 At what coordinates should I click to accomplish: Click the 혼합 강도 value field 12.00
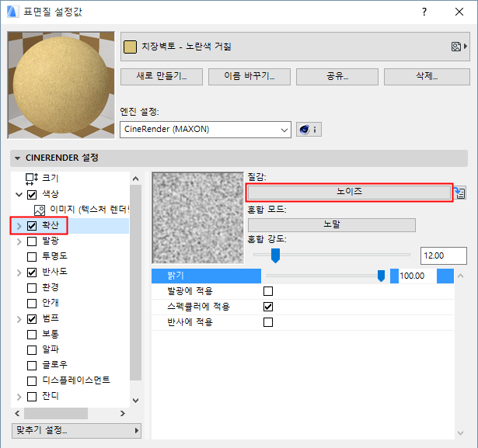pos(444,255)
